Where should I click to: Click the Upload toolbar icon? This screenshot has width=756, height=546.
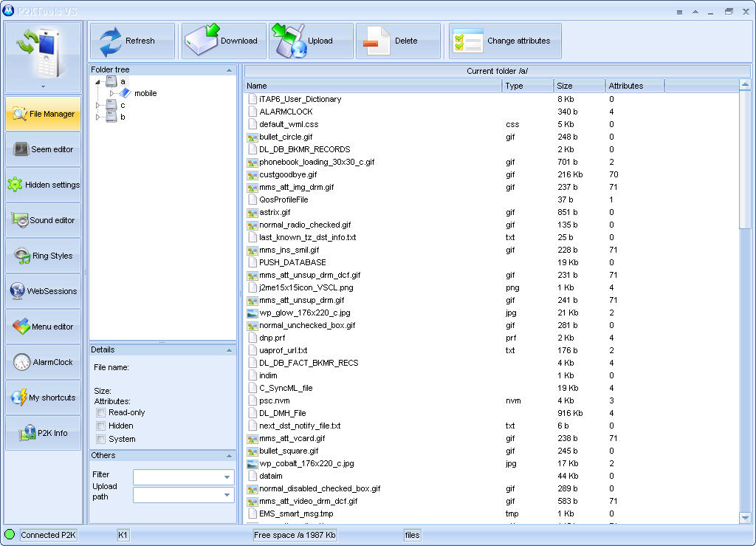tap(289, 41)
